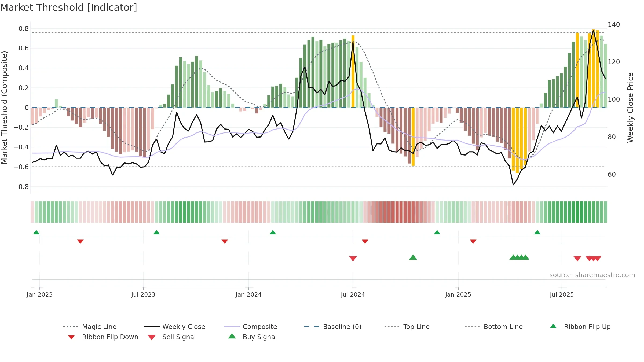Click the 0.8 left axis tick label
This screenshot has width=644, height=362.
pos(24,28)
